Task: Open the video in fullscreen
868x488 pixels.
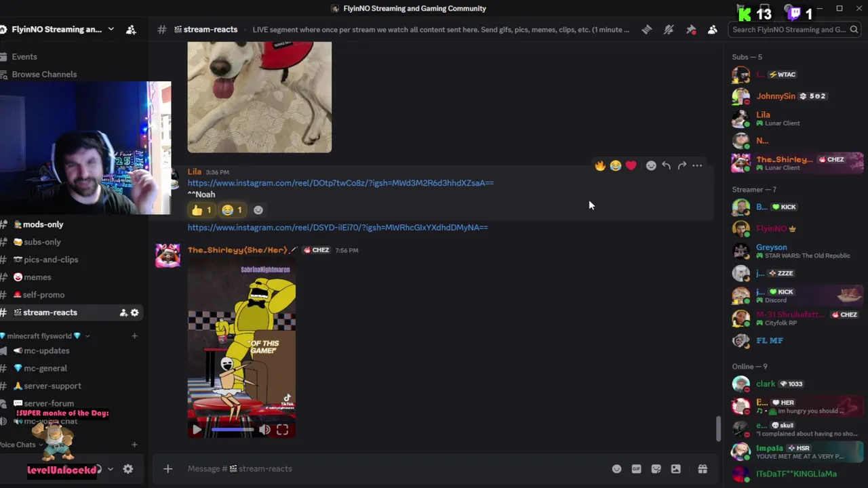Action: (282, 429)
